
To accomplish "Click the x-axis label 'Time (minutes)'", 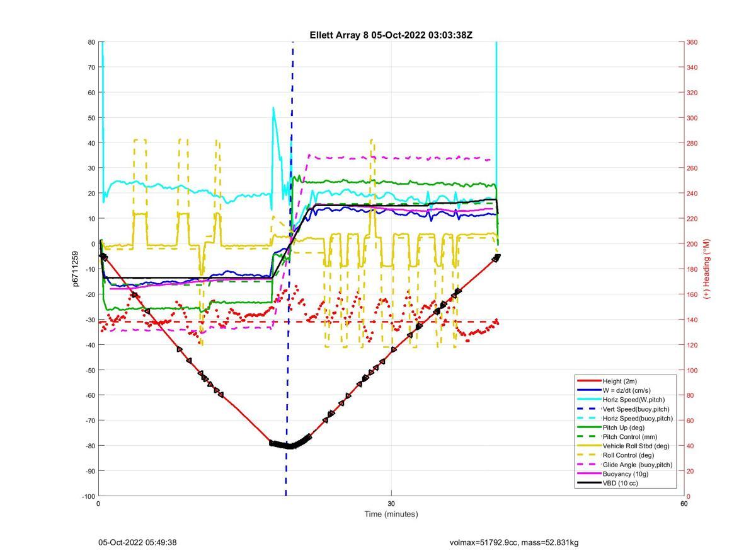I will pyautogui.click(x=391, y=514).
